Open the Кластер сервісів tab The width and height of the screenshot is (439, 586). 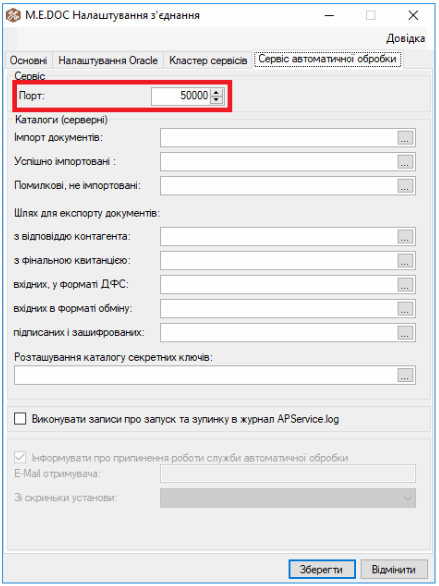click(208, 60)
